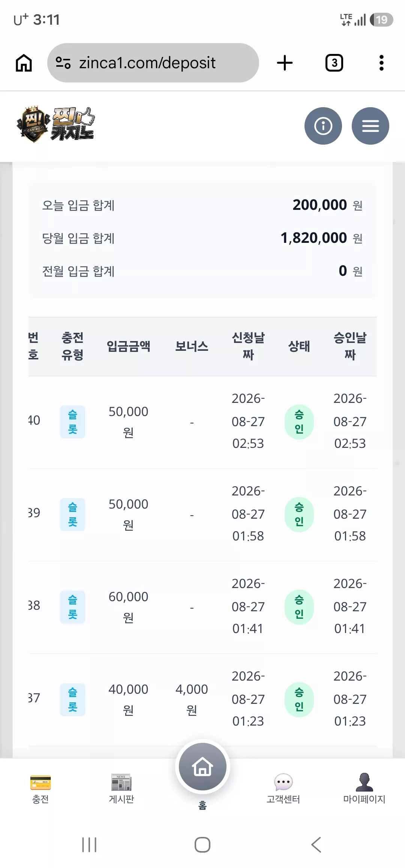Tap the casino logo in the header
The image size is (405, 868).
[x=55, y=124]
